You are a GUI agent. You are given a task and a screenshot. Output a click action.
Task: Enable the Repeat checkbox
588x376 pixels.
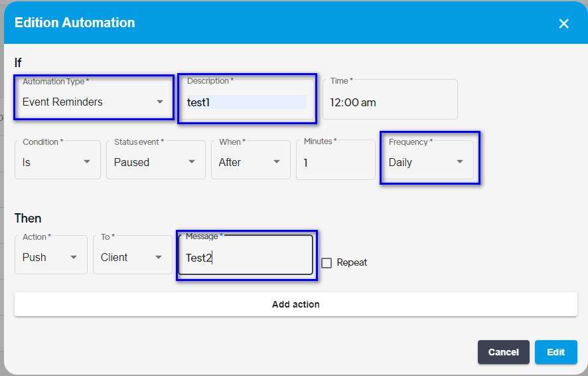327,262
